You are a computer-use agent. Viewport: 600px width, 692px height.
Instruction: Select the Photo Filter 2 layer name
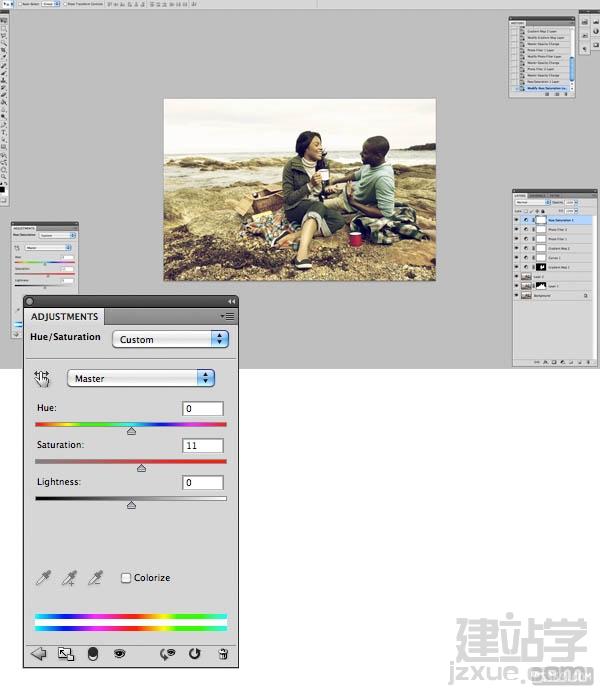point(557,229)
